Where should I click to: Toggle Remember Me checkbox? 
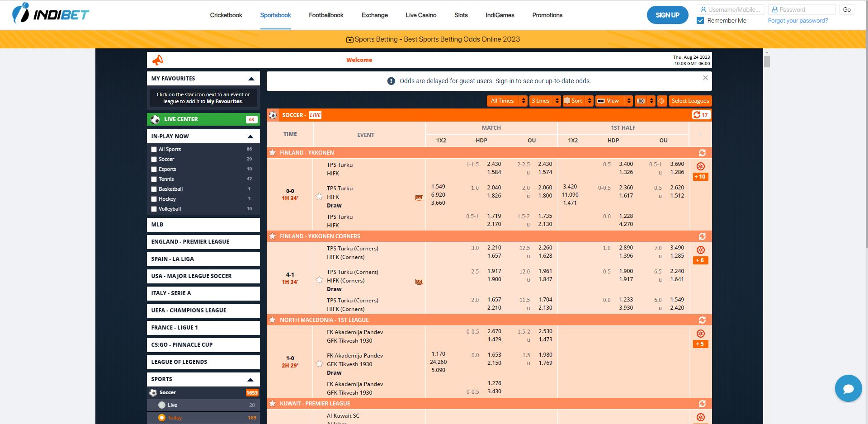coord(700,20)
